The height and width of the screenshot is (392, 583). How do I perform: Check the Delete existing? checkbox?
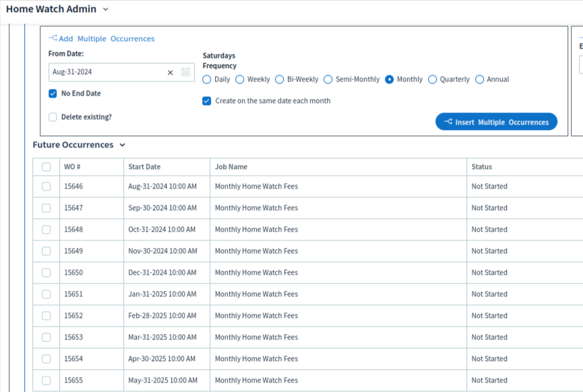click(53, 117)
